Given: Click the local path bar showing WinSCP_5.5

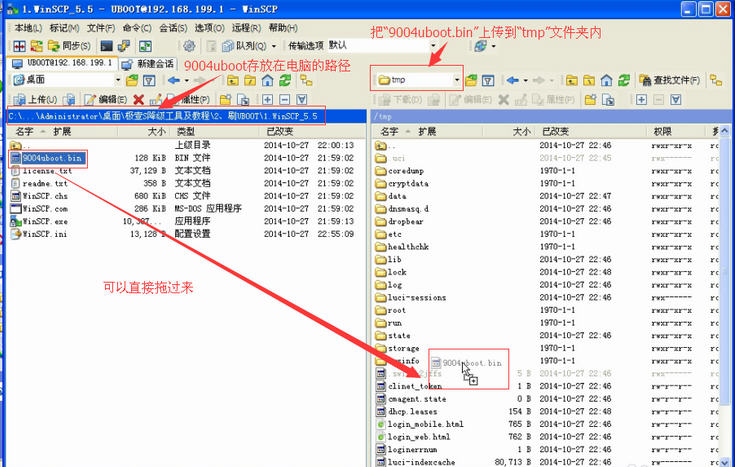Looking at the screenshot, I should point(186,116).
